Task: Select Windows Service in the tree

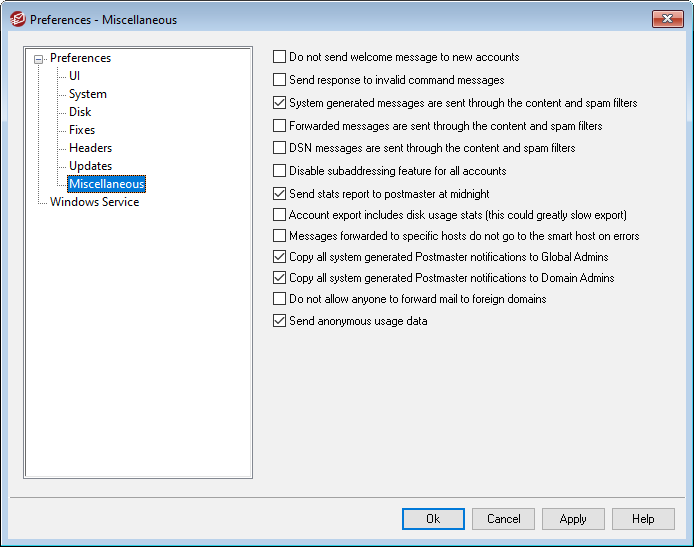Action: coord(95,202)
